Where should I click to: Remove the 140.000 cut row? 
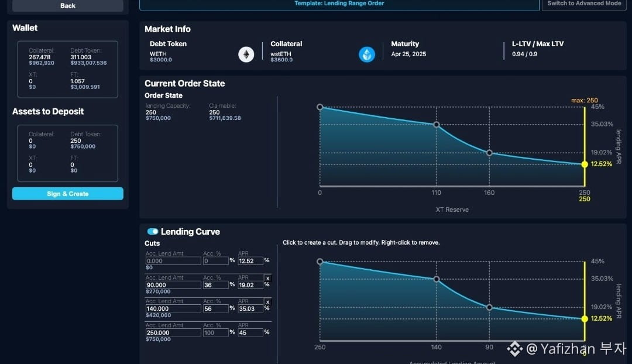coord(267,302)
